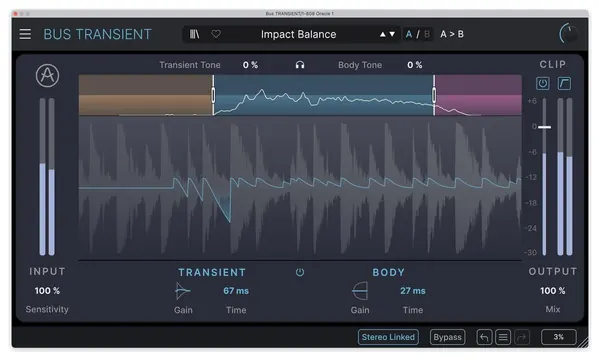Screen dimensions: 600x360
Task: Adjust the Transient Gain control icon
Action: (x=183, y=291)
